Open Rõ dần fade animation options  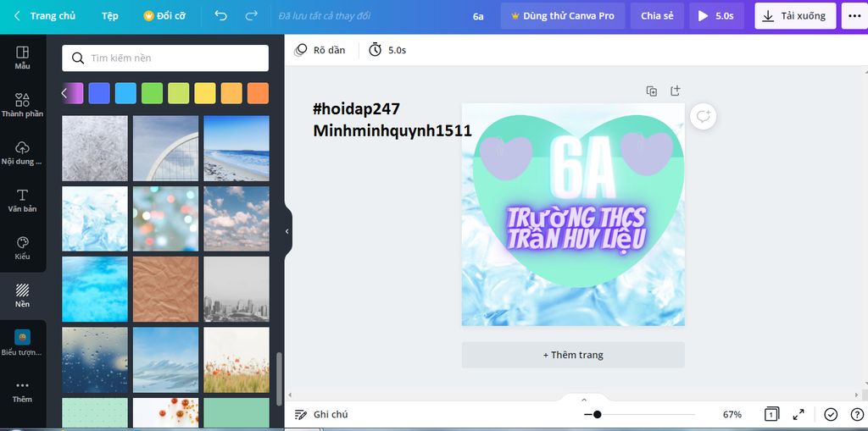pos(320,50)
